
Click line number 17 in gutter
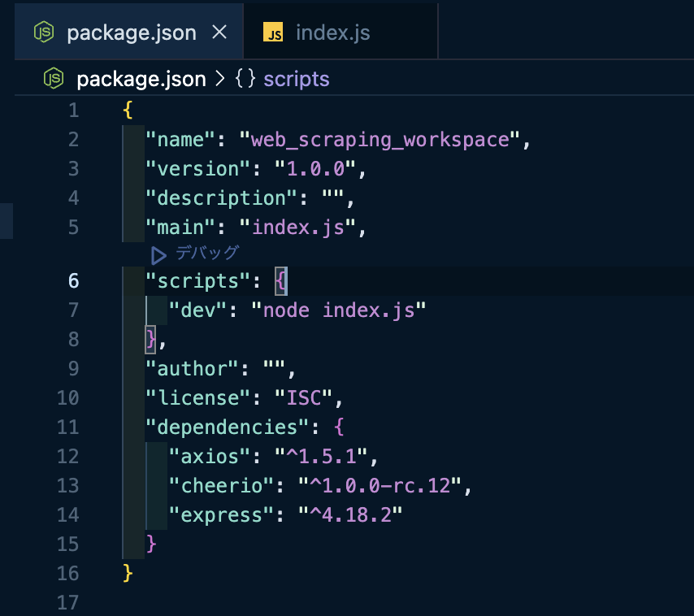pyautogui.click(x=67, y=602)
